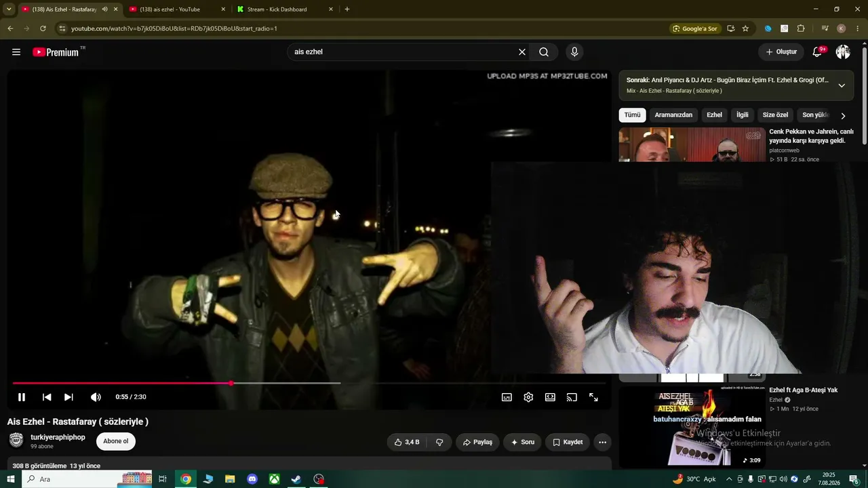
Task: Expand the Sonraki mix playlist panel
Action: coord(842,85)
